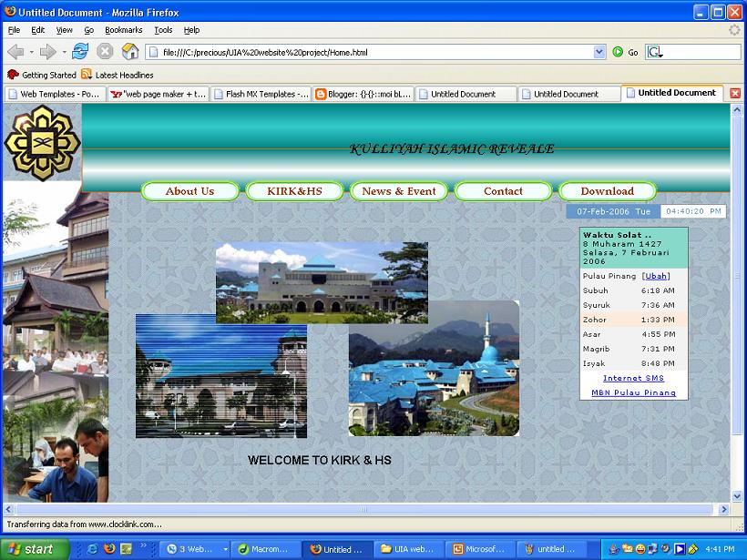Switch to the "untitled" paint taskbar button

[552, 549]
